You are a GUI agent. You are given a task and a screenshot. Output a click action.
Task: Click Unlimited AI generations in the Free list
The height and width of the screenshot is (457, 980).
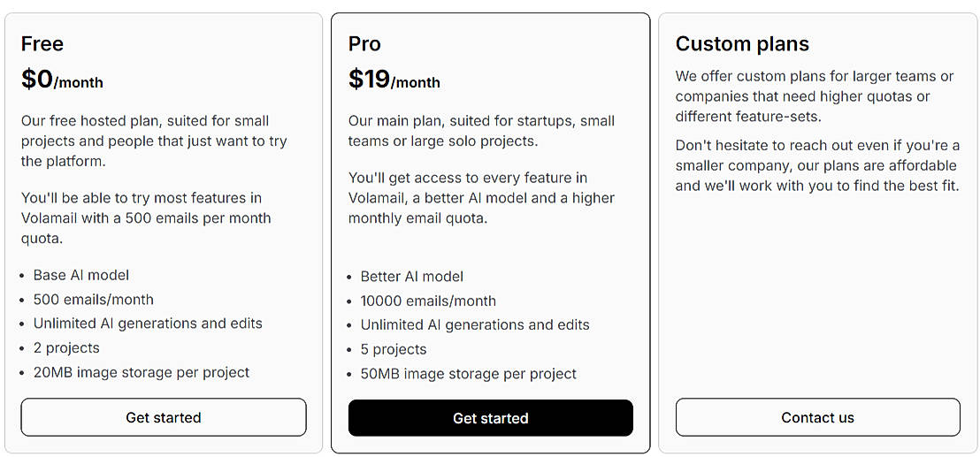(148, 324)
